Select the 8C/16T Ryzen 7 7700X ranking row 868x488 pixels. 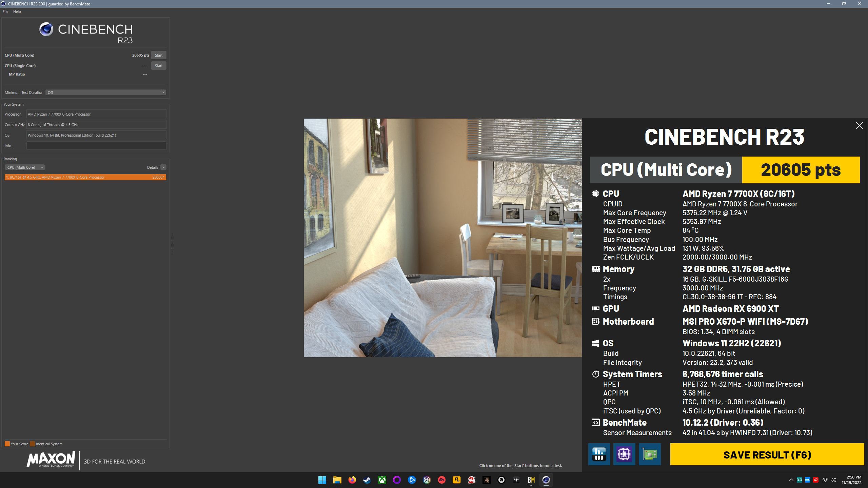85,177
